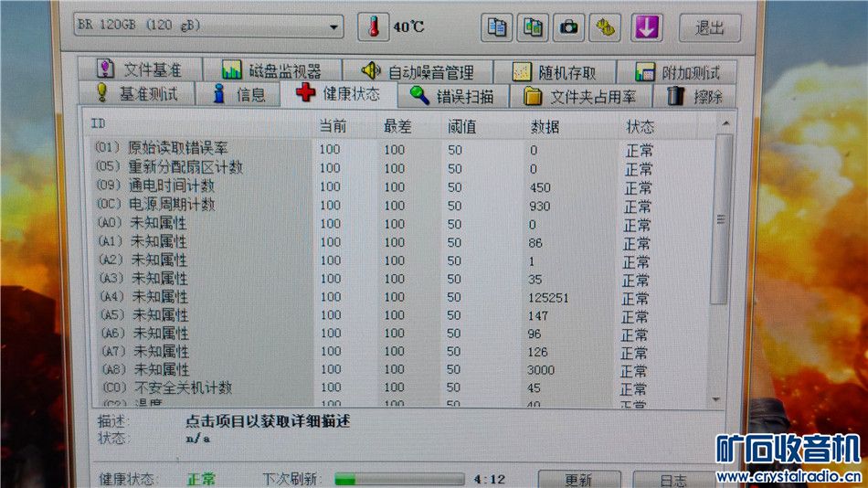The width and height of the screenshot is (868, 488).
Task: Switch to the 文件基准 tab
Action: point(140,69)
